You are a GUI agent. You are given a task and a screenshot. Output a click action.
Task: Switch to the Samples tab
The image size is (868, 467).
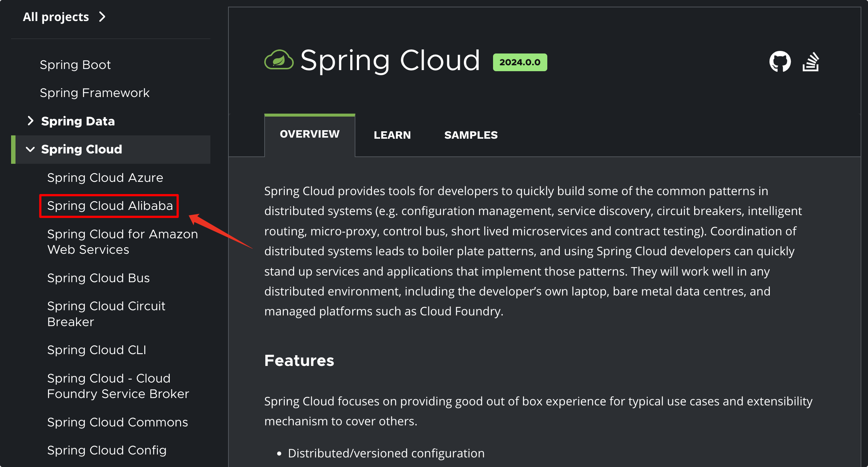(x=471, y=135)
